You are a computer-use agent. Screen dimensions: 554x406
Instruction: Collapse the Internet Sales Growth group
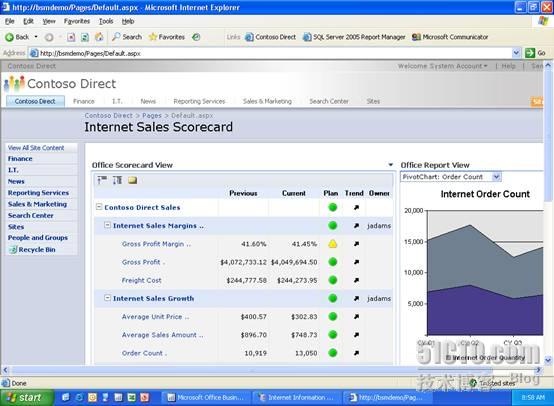coord(107,298)
